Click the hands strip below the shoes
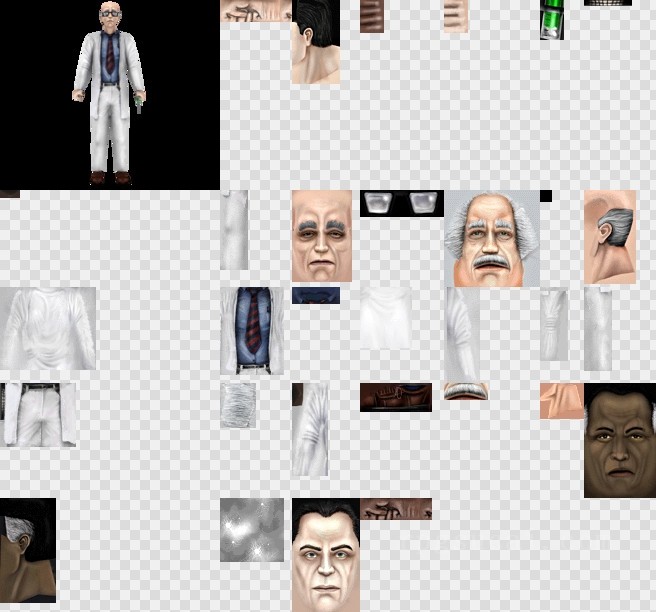656x612 pixels. (x=395, y=509)
